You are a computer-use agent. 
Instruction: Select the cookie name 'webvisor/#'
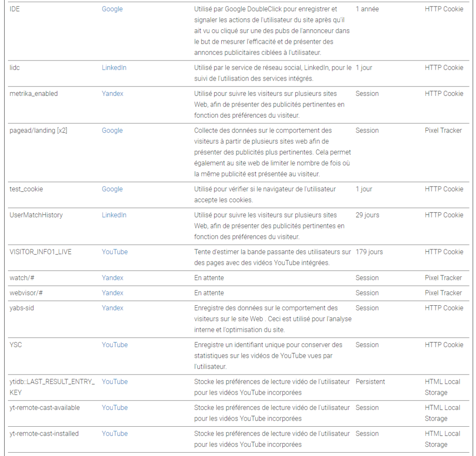[x=26, y=293]
